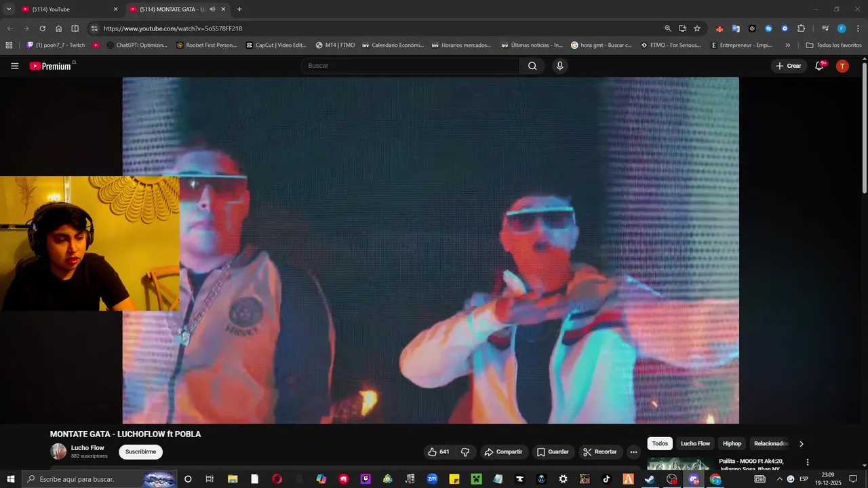Click the video player to pause
This screenshot has height=488, width=868.
pyautogui.click(x=431, y=250)
